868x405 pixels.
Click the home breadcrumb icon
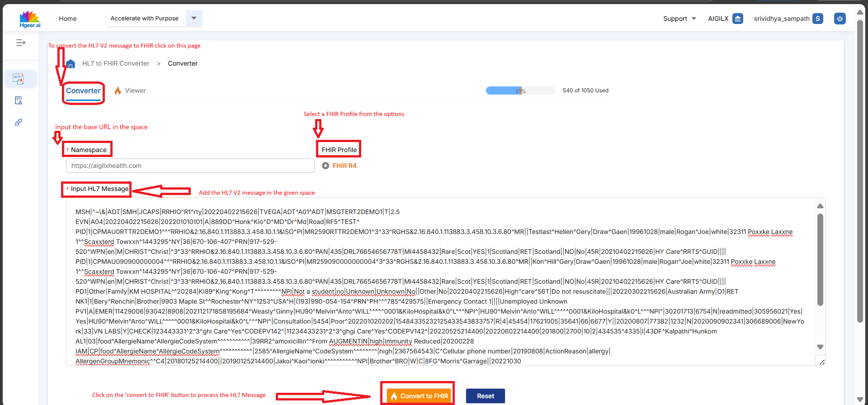71,64
